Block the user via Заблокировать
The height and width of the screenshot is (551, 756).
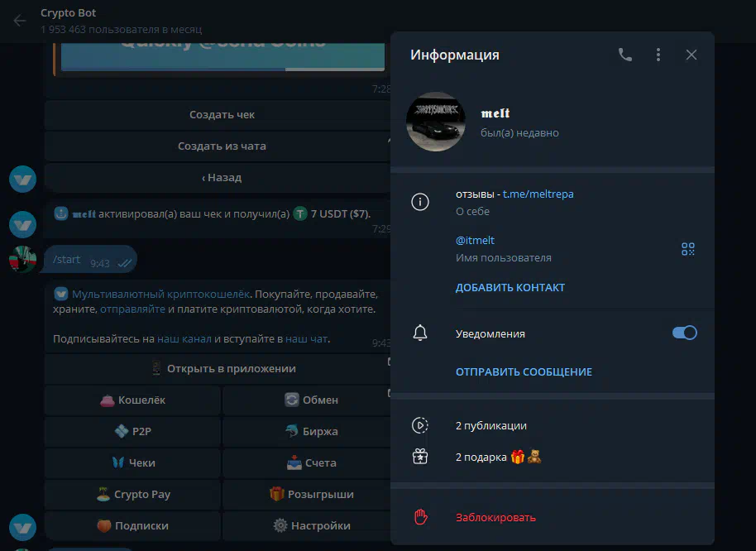[x=495, y=517]
